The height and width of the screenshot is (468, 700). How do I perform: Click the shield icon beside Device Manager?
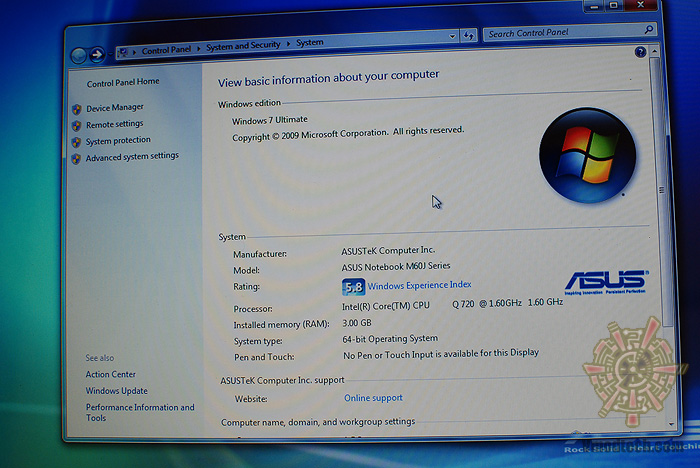pos(77,109)
